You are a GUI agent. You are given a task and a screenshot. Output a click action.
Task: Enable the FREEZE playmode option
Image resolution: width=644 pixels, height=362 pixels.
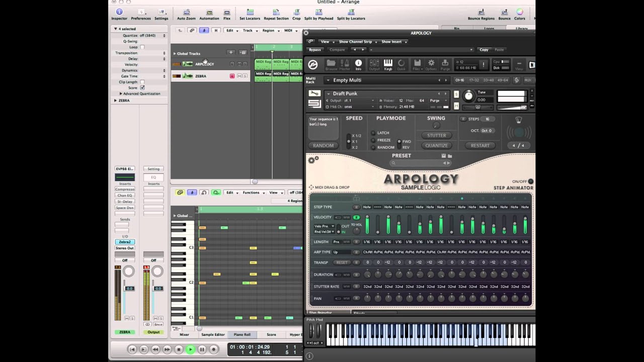tap(373, 140)
